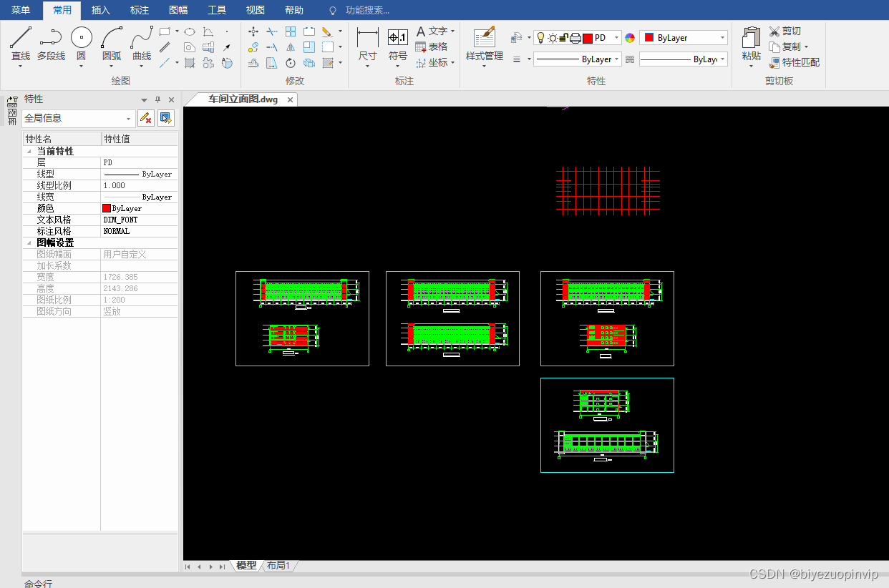The image size is (889, 588).
Task: Select the mirror tool in 修改 group
Action: coord(291,47)
